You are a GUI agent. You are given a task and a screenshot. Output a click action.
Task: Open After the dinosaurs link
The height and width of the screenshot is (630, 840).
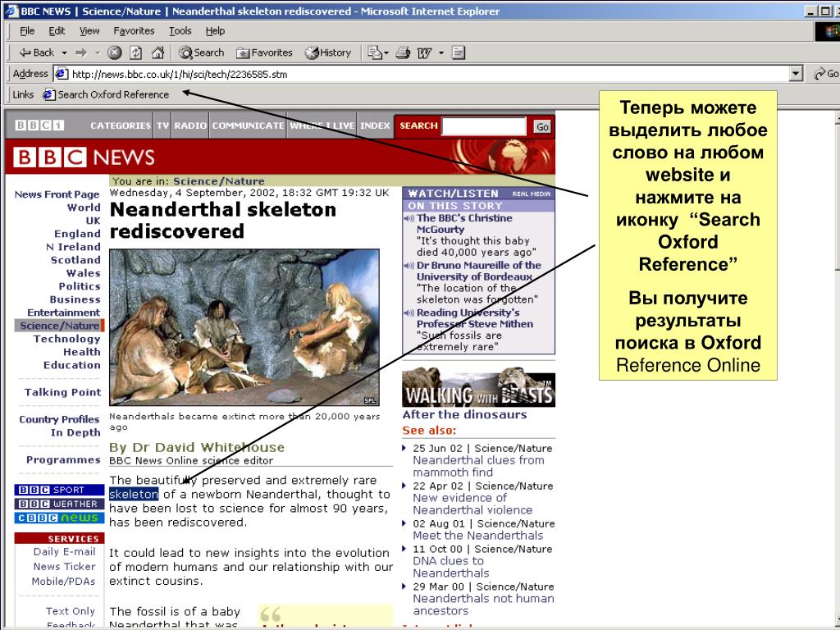coord(464,414)
